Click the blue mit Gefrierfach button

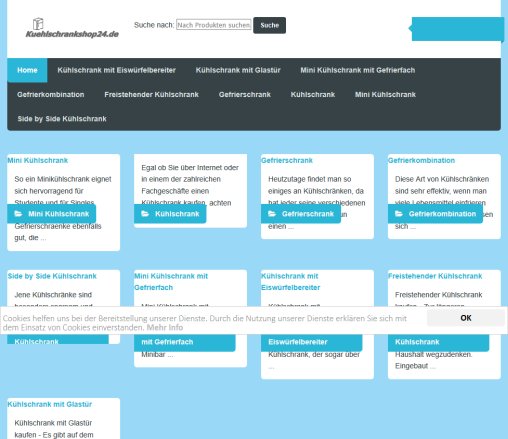pyautogui.click(x=185, y=342)
